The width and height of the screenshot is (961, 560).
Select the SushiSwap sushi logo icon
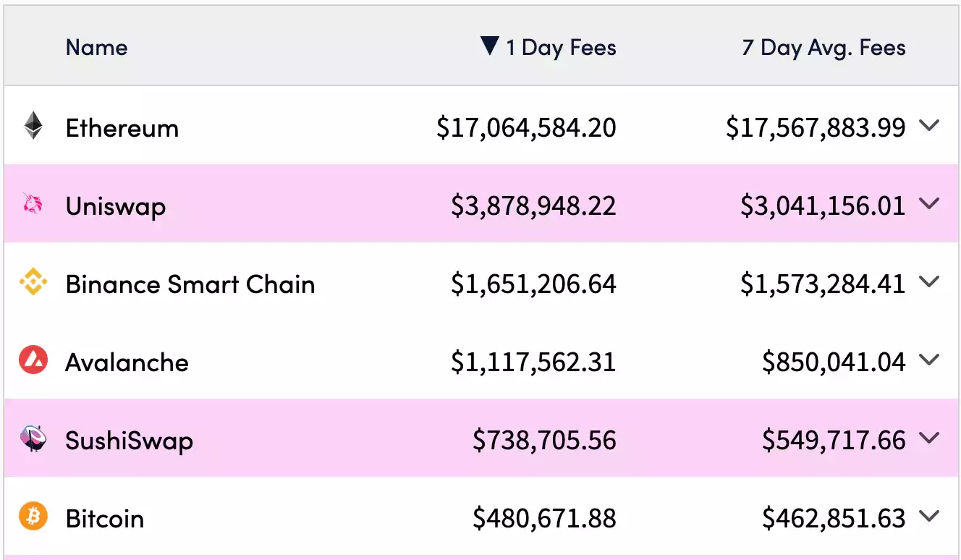click(x=32, y=439)
